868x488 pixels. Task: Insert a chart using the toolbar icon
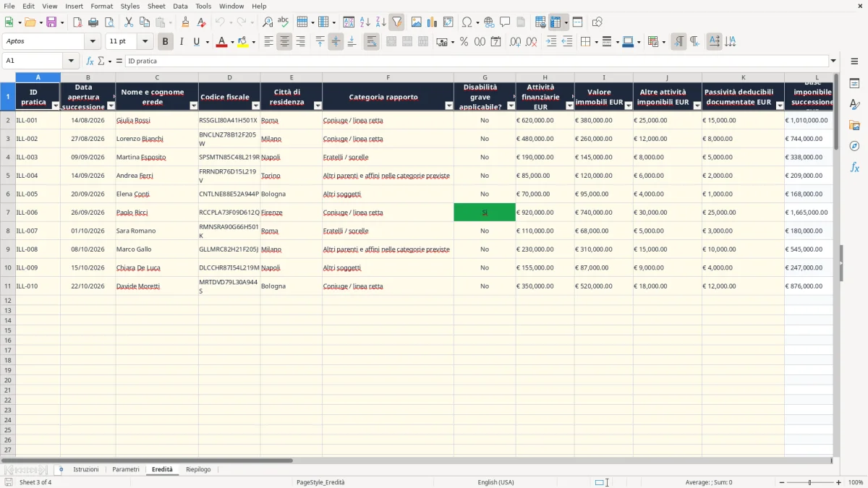coord(433,22)
